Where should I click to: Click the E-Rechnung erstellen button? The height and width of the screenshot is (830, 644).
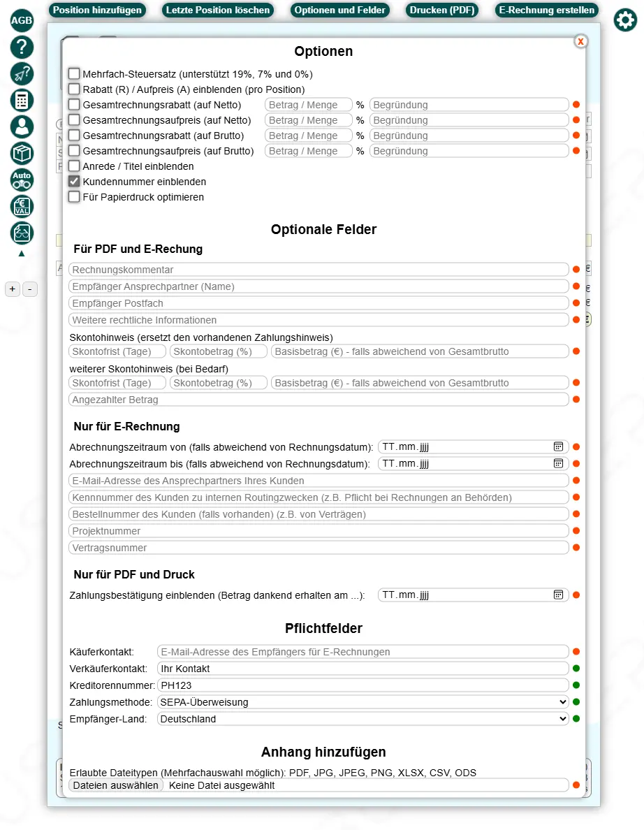point(547,10)
